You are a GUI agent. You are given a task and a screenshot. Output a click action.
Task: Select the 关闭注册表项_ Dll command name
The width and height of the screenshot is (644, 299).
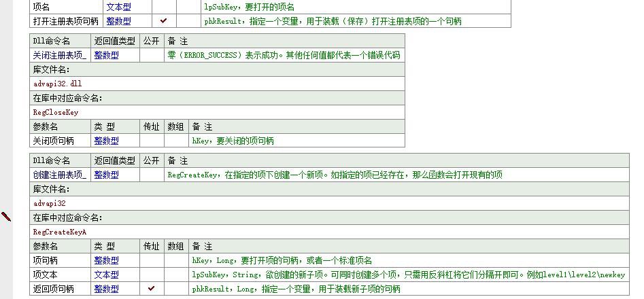pos(60,55)
